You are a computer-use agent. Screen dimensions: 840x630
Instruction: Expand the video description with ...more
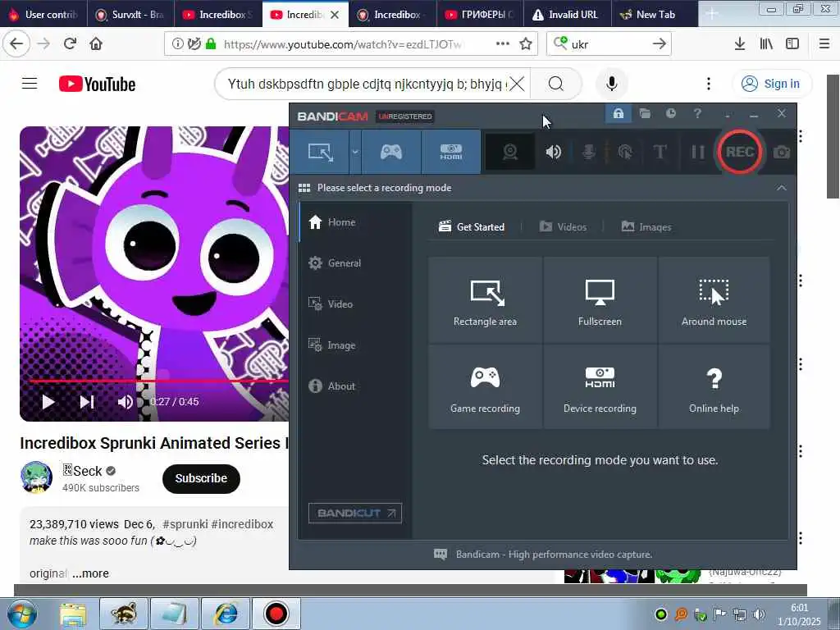[90, 573]
